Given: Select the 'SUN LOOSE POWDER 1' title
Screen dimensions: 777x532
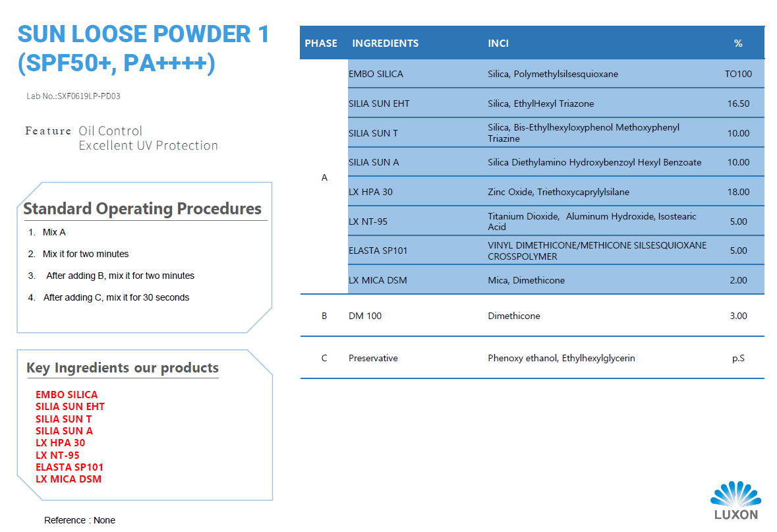Looking at the screenshot, I should (143, 34).
